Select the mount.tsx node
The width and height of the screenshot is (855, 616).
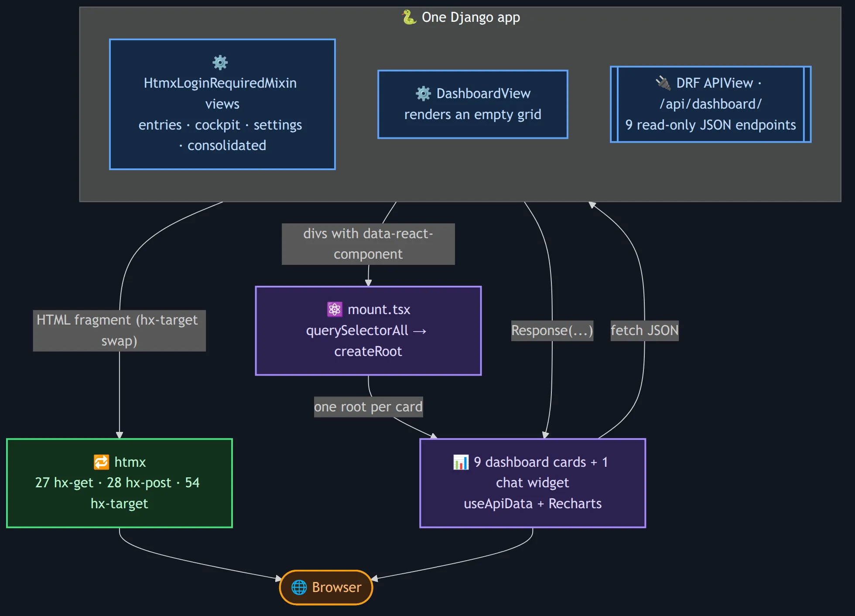point(368,331)
